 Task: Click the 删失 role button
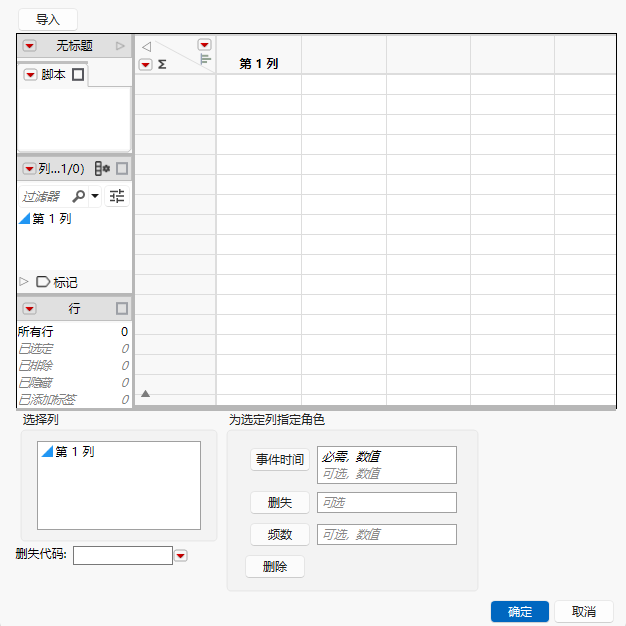click(x=280, y=502)
